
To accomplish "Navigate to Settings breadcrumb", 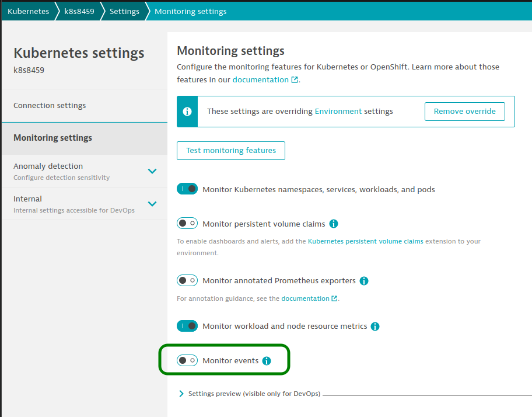I will pos(124,11).
